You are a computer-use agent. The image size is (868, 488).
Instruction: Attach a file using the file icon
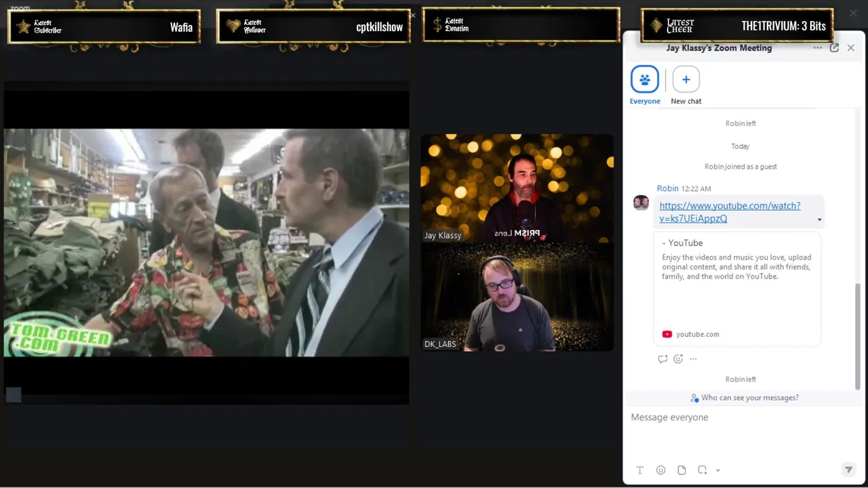682,470
